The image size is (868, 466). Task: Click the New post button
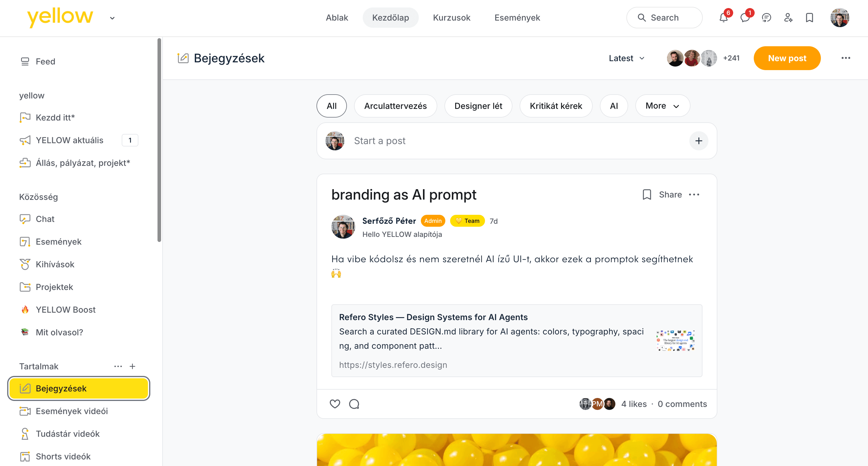tap(787, 58)
